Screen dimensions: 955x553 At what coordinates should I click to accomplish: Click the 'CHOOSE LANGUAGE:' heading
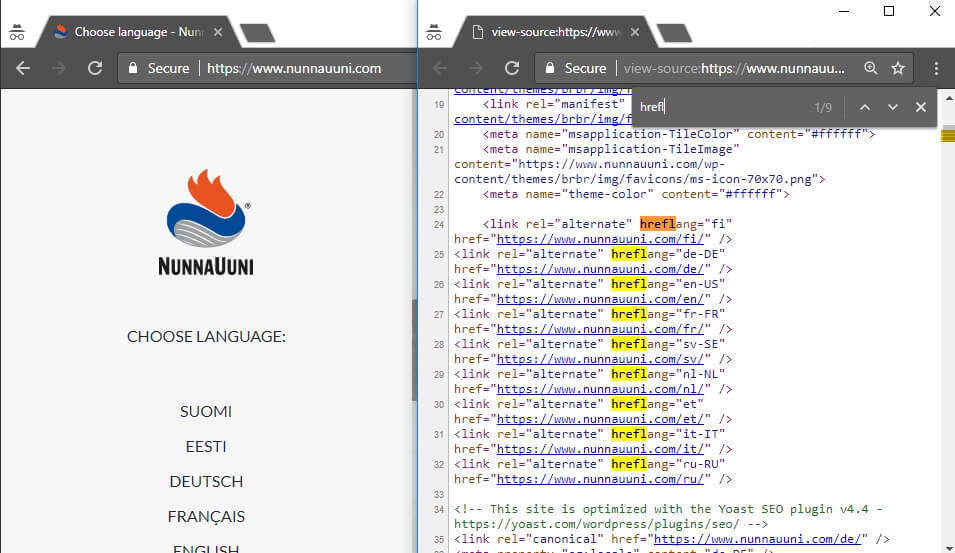206,336
